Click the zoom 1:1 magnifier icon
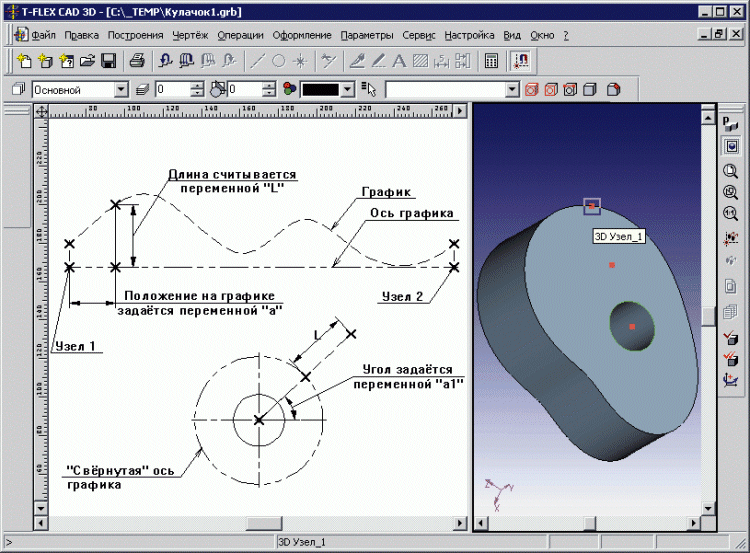 [730, 213]
